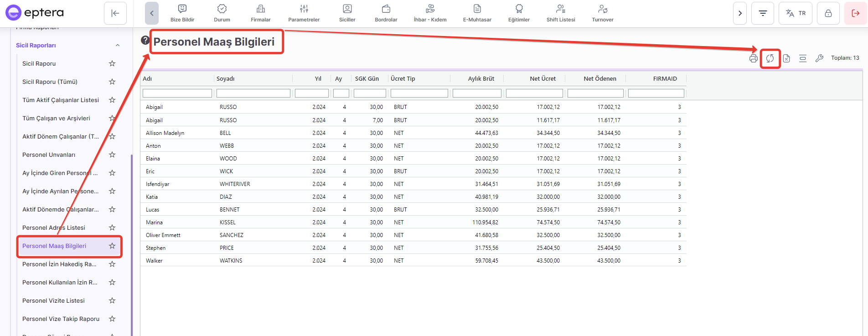The image size is (868, 336).
Task: Open Tüm Aktif Çalışanlar Listesi report
Action: pyautogui.click(x=61, y=100)
